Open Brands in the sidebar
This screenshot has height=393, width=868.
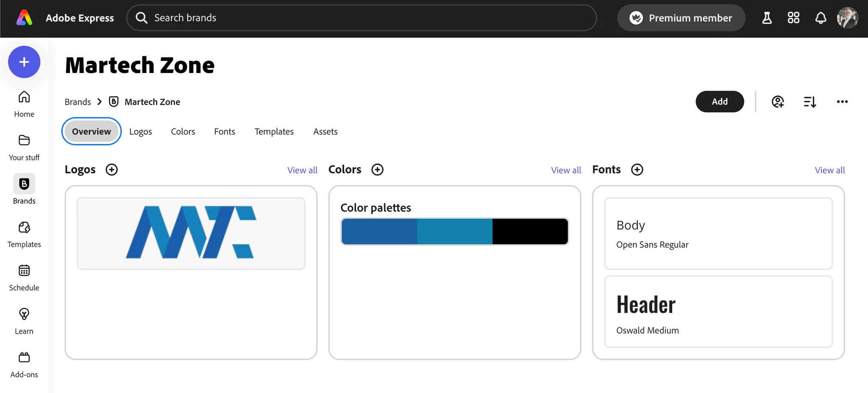coord(24,190)
